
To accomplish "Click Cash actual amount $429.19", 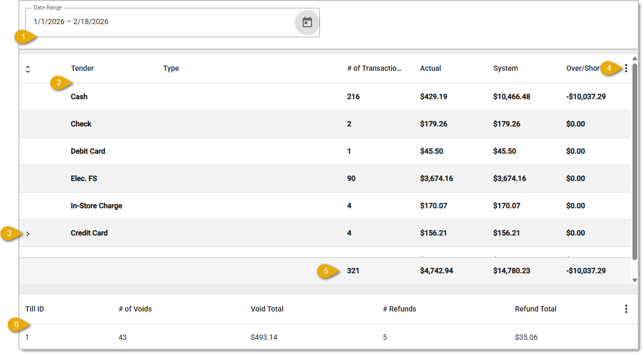I will pos(434,96).
